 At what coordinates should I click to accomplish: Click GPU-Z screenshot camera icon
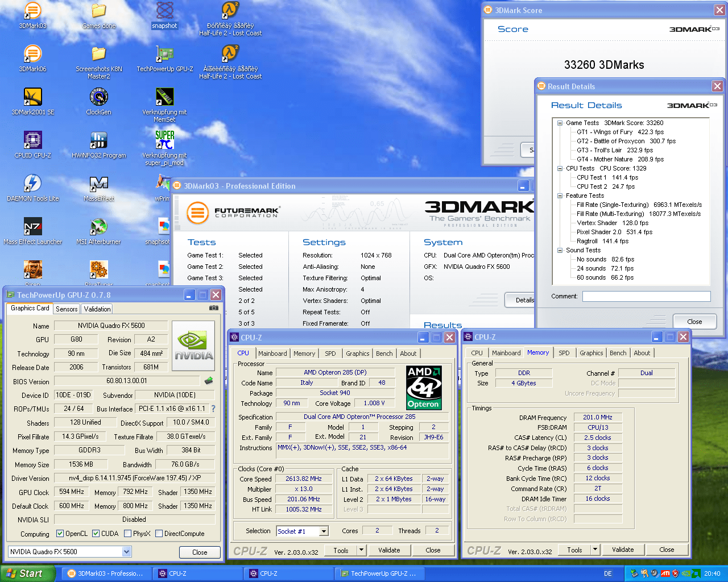click(x=213, y=308)
